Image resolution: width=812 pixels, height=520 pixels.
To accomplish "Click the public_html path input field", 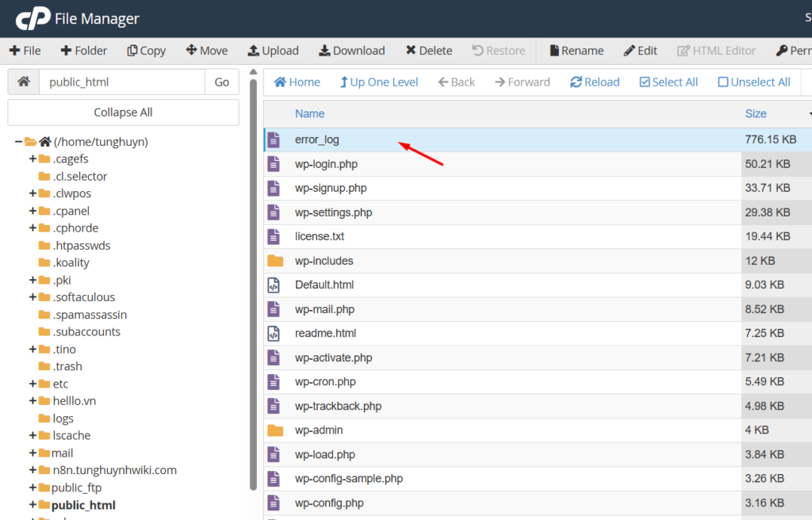I will point(122,82).
